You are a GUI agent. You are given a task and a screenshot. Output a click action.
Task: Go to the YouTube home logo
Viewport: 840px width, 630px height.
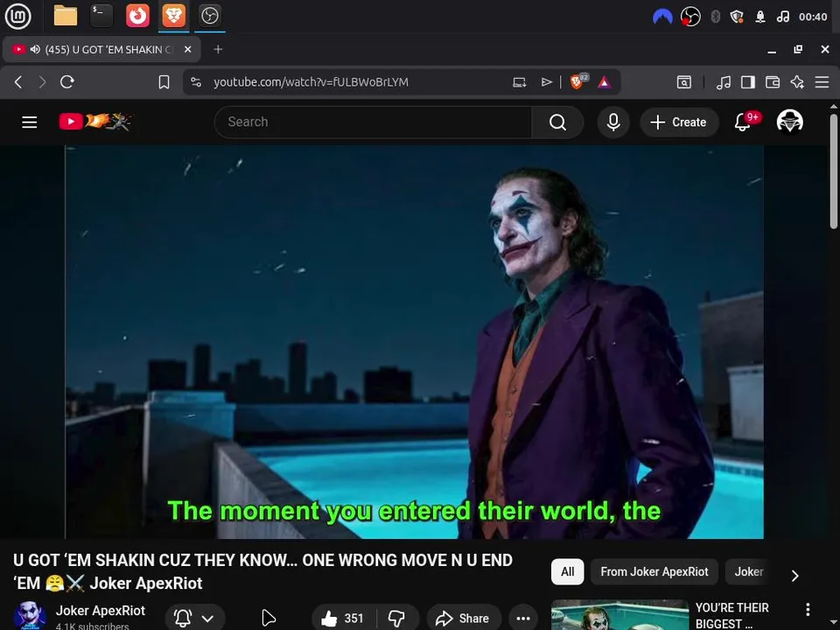(94, 122)
